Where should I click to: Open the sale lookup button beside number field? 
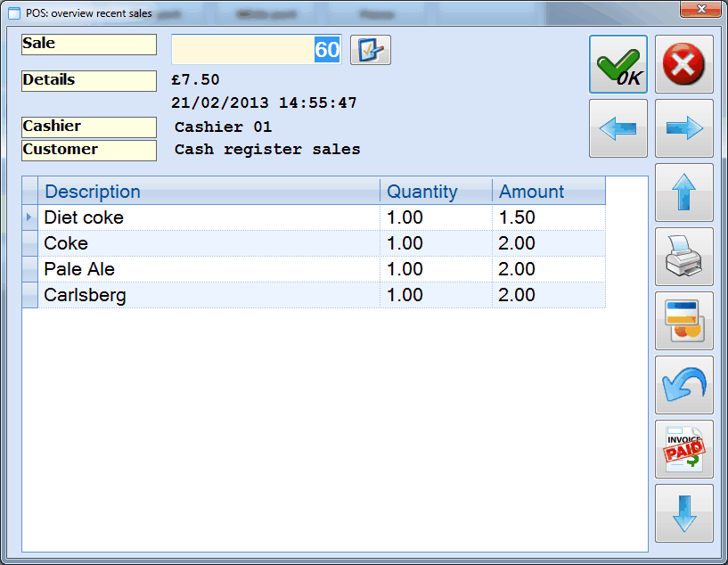[x=370, y=50]
